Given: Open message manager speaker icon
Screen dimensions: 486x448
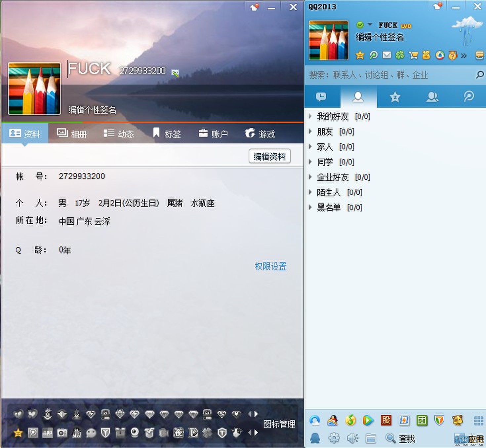Looking at the screenshot, I should tap(352, 438).
